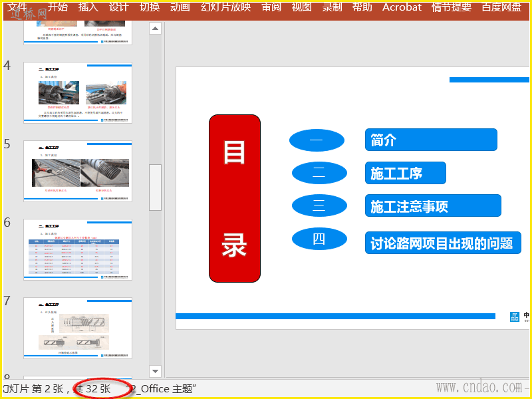The height and width of the screenshot is (399, 532).
Task: Open the Acrobat ribbon tab
Action: point(402,7)
